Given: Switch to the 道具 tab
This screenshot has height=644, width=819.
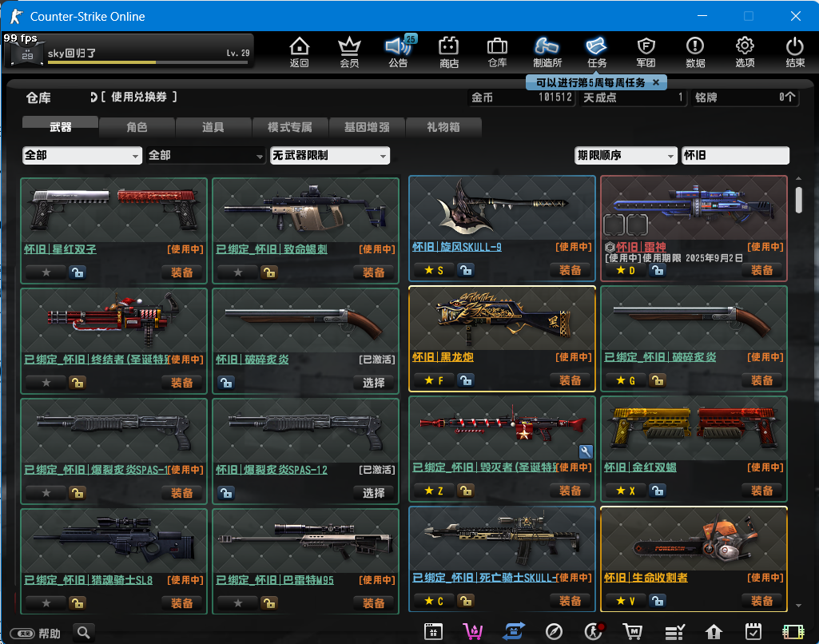Looking at the screenshot, I should click(213, 127).
